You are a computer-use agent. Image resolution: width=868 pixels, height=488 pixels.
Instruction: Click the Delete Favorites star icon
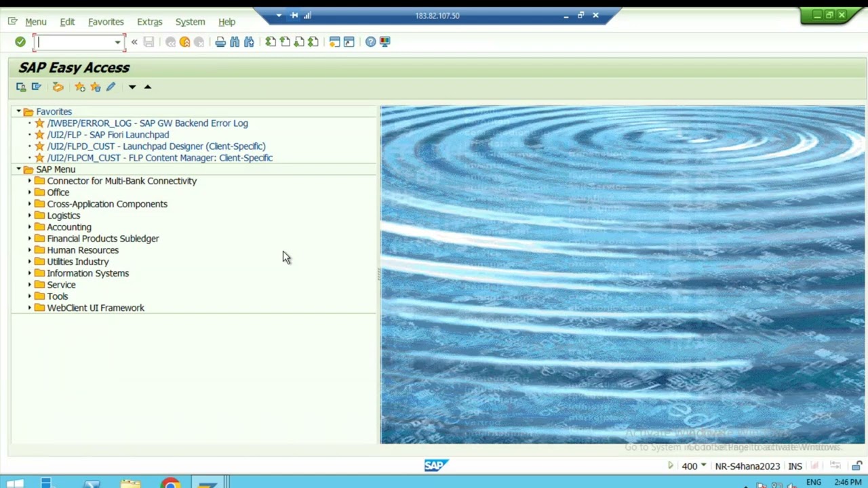click(x=95, y=87)
